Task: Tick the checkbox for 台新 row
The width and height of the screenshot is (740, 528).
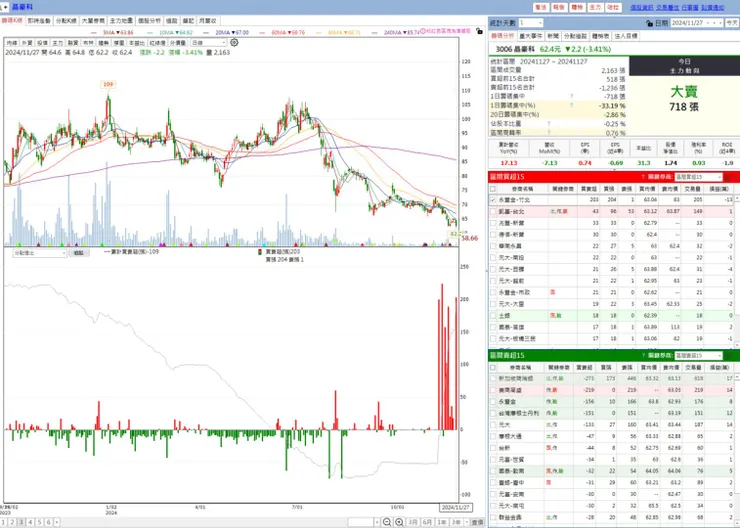Action: point(493,448)
